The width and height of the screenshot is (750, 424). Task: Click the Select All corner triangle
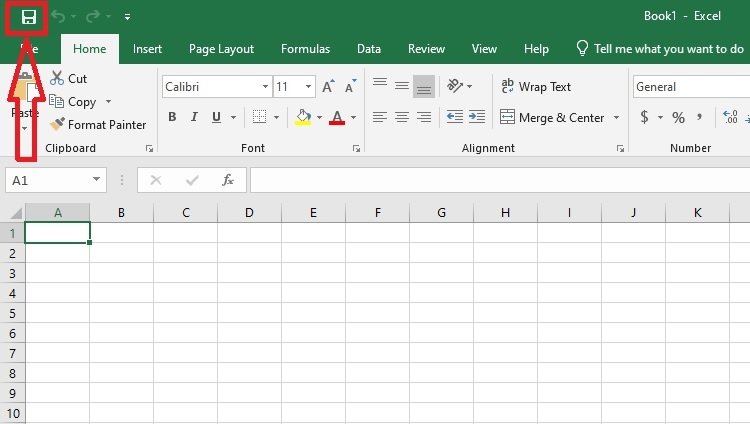pyautogui.click(x=16, y=213)
